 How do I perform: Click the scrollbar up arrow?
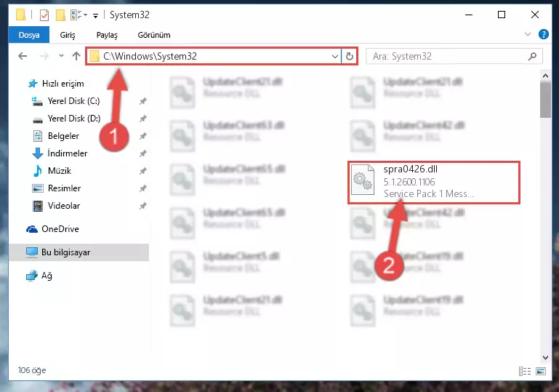click(545, 76)
